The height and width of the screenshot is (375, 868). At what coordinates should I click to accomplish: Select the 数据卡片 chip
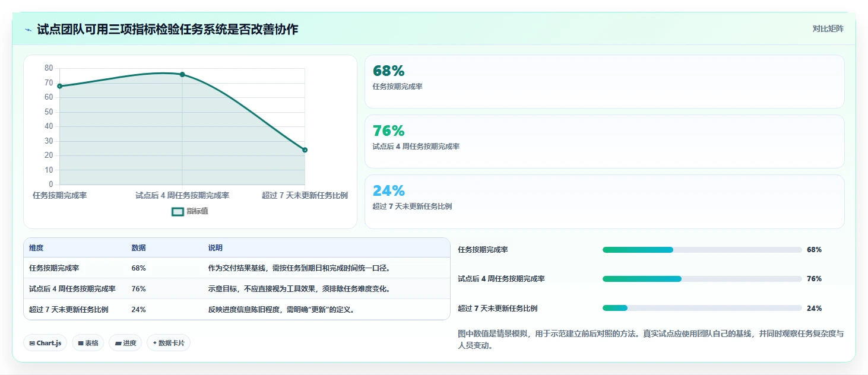(169, 343)
